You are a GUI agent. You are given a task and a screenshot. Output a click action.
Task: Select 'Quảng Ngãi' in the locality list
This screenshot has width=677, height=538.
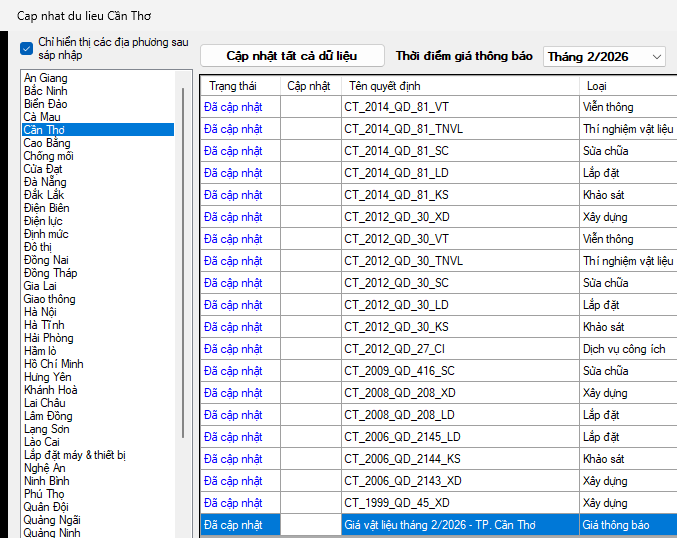[52, 520]
